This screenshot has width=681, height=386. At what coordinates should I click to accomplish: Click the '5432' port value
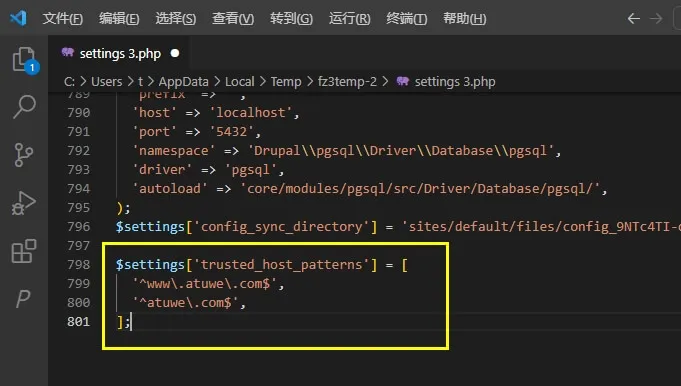pos(231,132)
